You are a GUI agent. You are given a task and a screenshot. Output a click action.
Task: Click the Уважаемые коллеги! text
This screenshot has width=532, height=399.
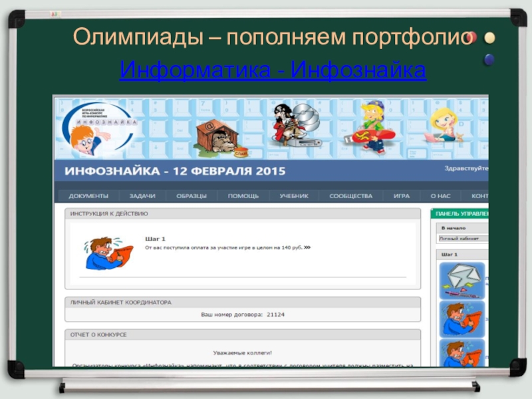(x=243, y=353)
